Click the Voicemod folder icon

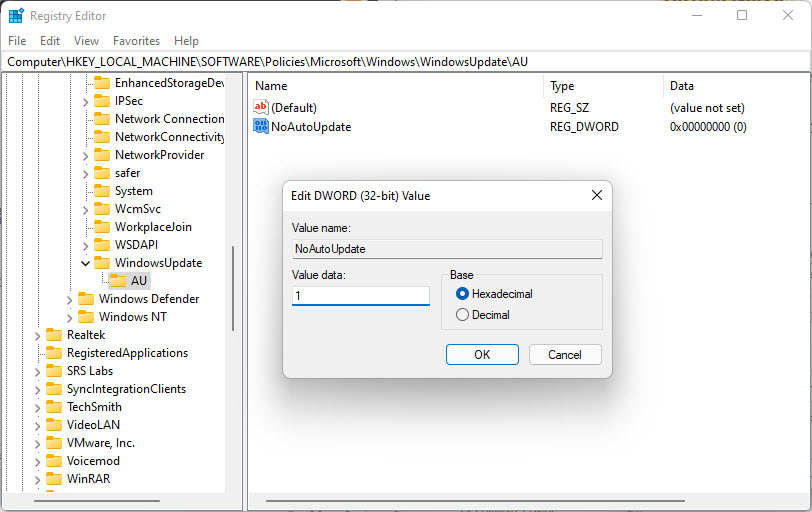(x=54, y=461)
